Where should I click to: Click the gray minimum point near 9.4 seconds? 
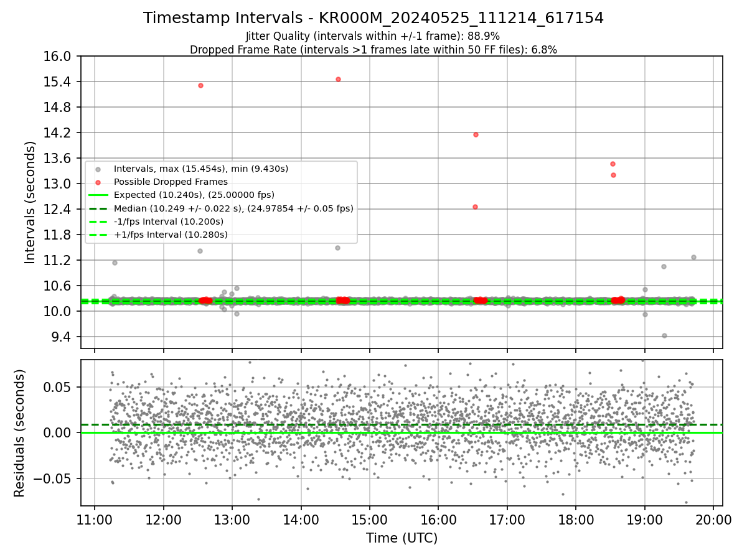[664, 335]
